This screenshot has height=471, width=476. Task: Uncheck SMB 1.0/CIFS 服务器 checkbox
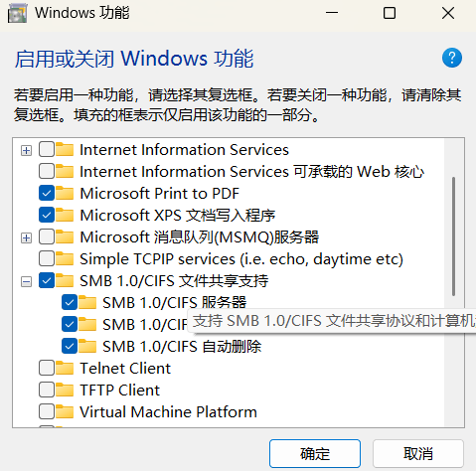pos(70,302)
